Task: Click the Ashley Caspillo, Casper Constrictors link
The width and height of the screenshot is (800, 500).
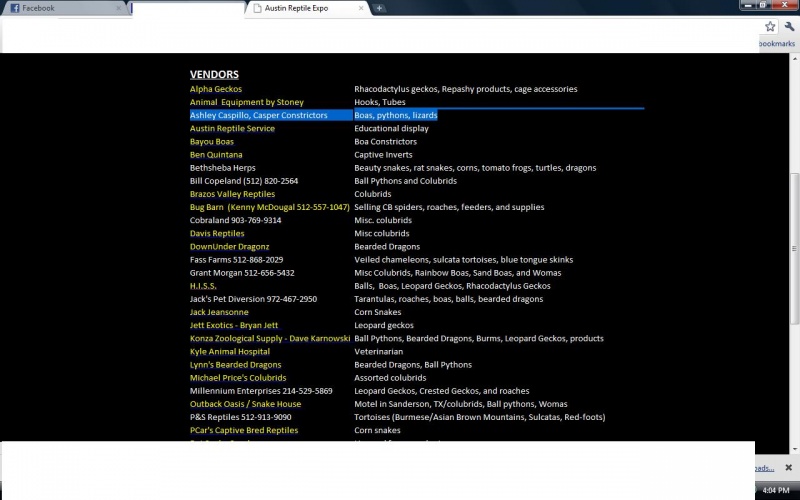Action: 259,115
